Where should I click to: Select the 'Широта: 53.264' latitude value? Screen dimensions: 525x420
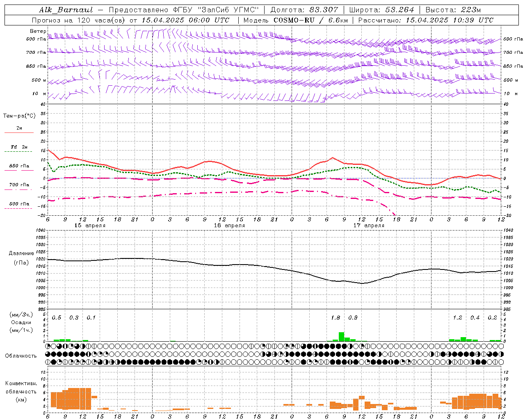coord(381,10)
